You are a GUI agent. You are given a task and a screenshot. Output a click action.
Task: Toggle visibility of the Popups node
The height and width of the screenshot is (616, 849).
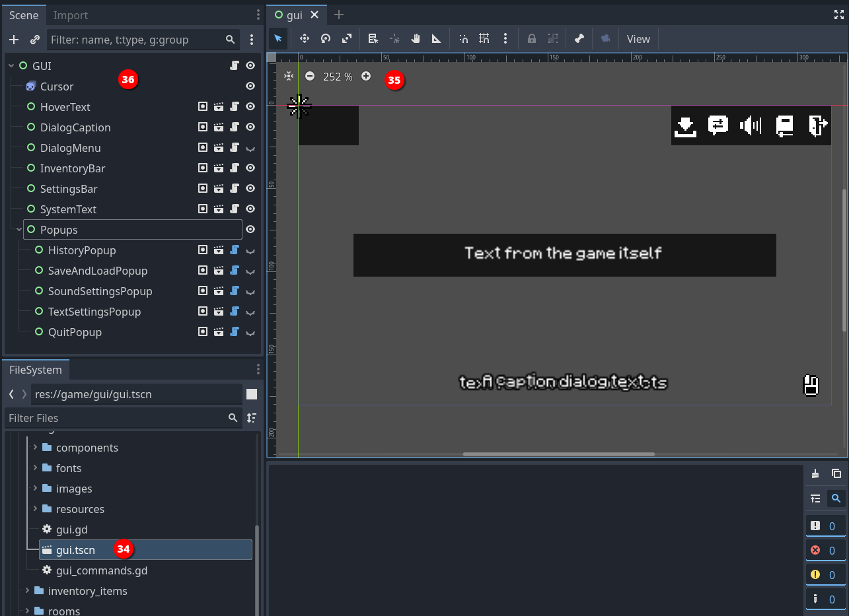click(x=250, y=230)
